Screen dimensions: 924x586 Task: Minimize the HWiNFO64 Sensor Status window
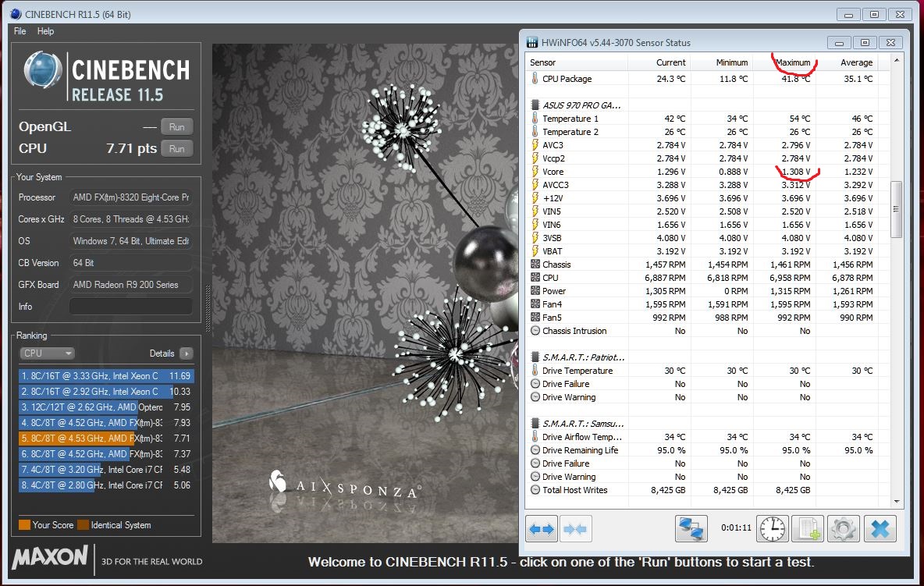point(839,42)
